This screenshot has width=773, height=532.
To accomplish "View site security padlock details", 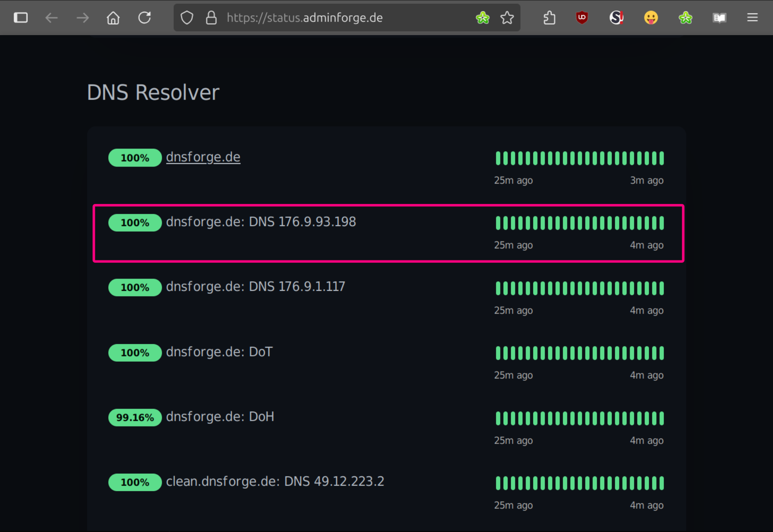I will pos(211,18).
